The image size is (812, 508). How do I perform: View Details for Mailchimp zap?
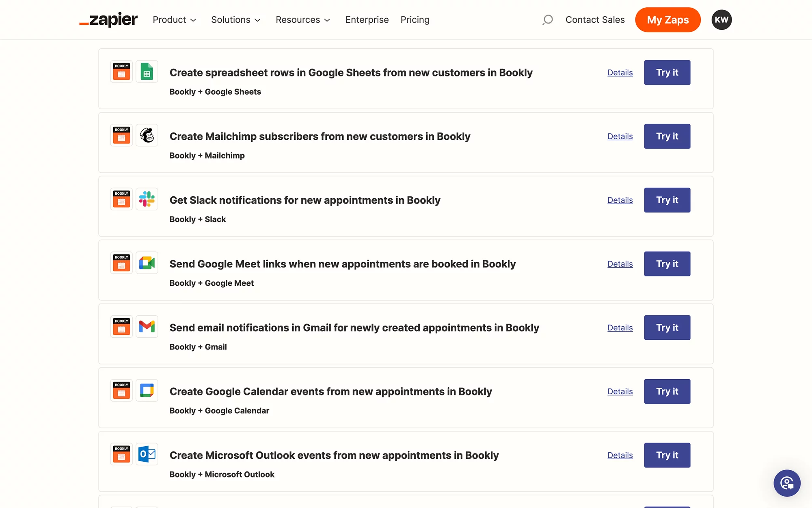[x=620, y=136]
